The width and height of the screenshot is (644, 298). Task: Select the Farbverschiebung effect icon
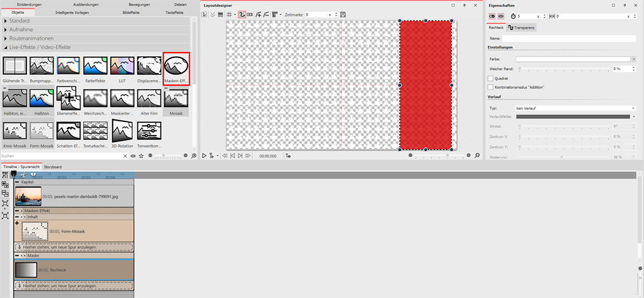(69, 66)
